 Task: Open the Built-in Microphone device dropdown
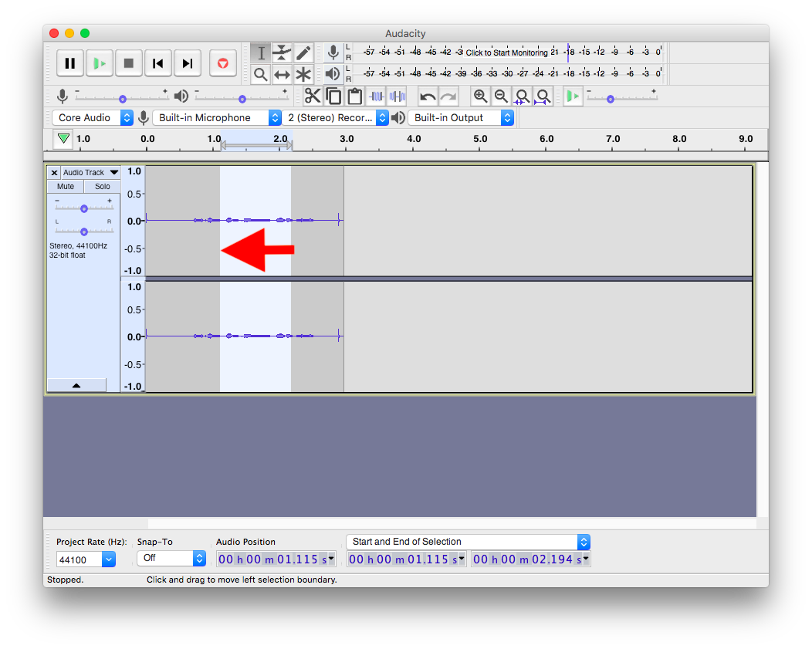(217, 117)
